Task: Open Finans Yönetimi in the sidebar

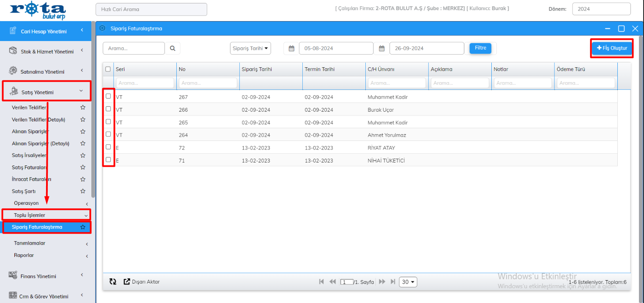Action: (44, 276)
